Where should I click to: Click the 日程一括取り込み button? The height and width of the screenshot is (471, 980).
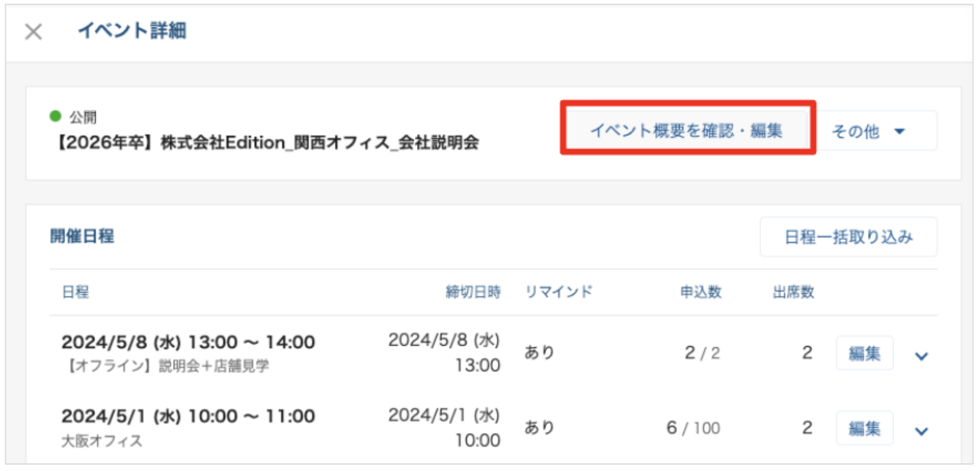(x=848, y=237)
